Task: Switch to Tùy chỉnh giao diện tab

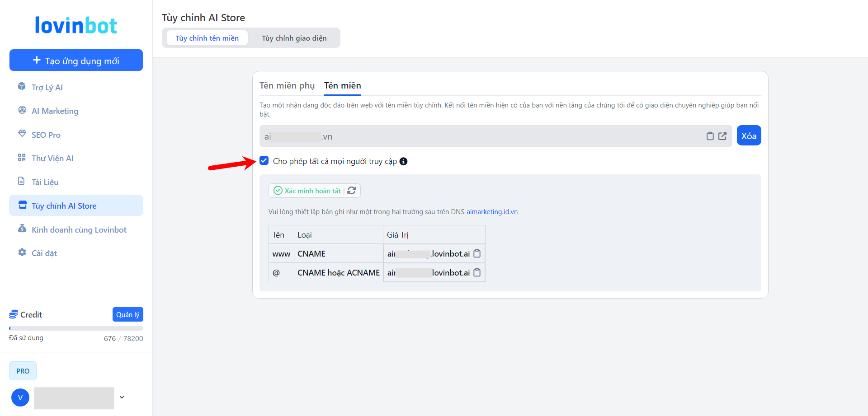Action: click(x=294, y=38)
